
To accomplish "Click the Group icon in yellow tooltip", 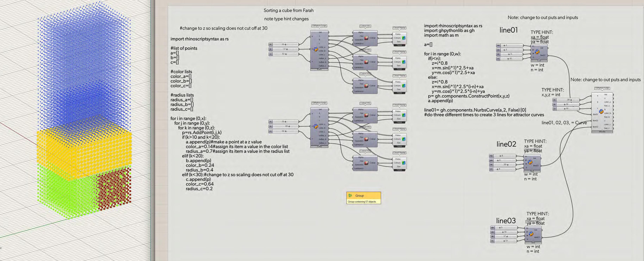I will pos(350,195).
